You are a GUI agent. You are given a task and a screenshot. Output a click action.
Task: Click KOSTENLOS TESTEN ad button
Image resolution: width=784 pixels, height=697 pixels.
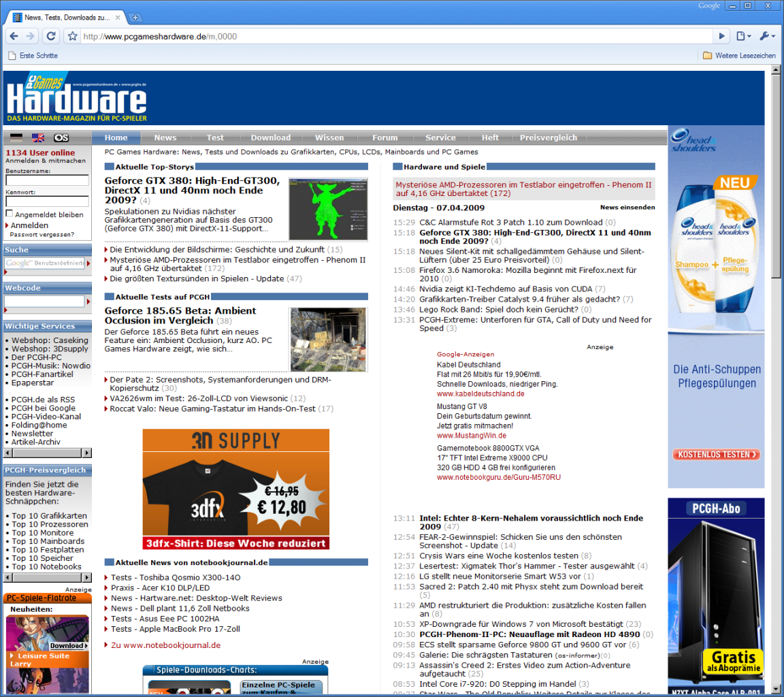[716, 455]
